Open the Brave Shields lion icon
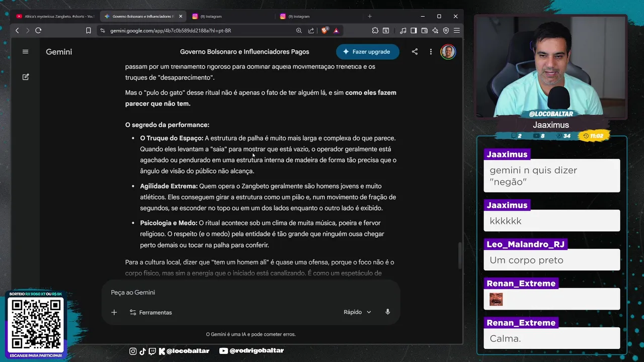The height and width of the screenshot is (362, 644). (325, 31)
